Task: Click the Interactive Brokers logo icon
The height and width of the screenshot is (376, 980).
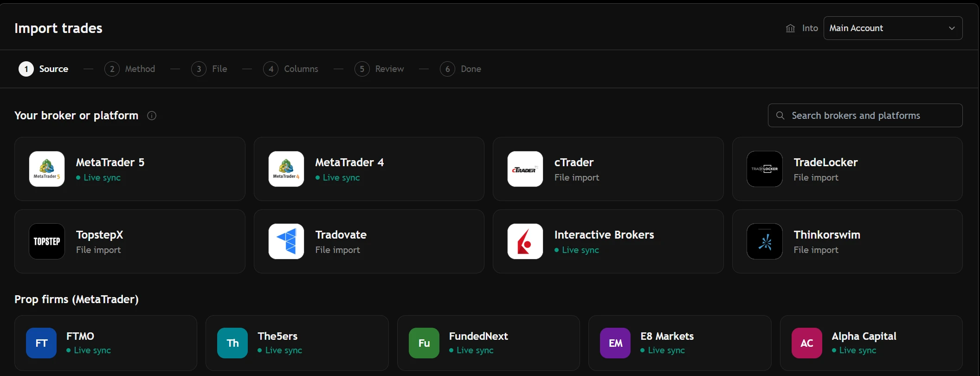Action: [525, 241]
